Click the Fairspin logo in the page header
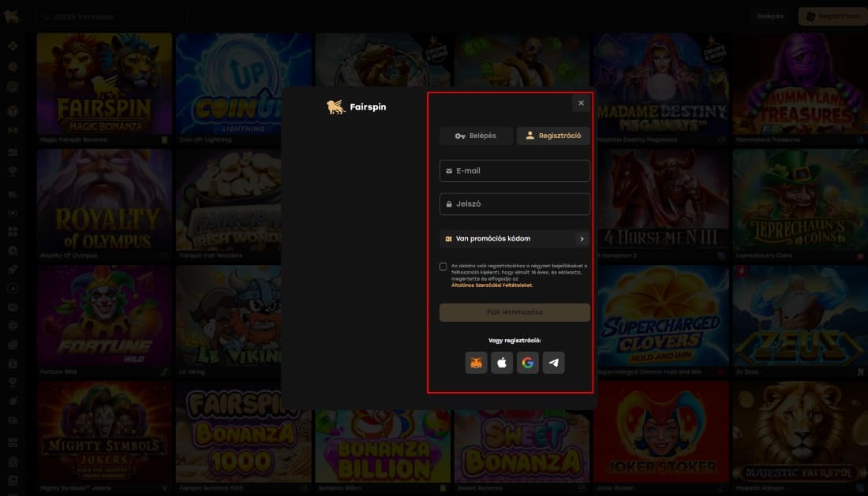 tap(12, 16)
